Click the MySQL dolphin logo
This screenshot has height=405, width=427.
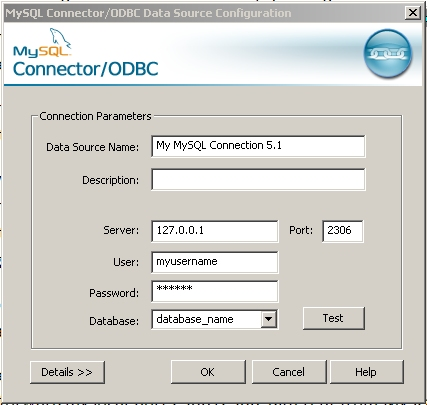click(42, 43)
